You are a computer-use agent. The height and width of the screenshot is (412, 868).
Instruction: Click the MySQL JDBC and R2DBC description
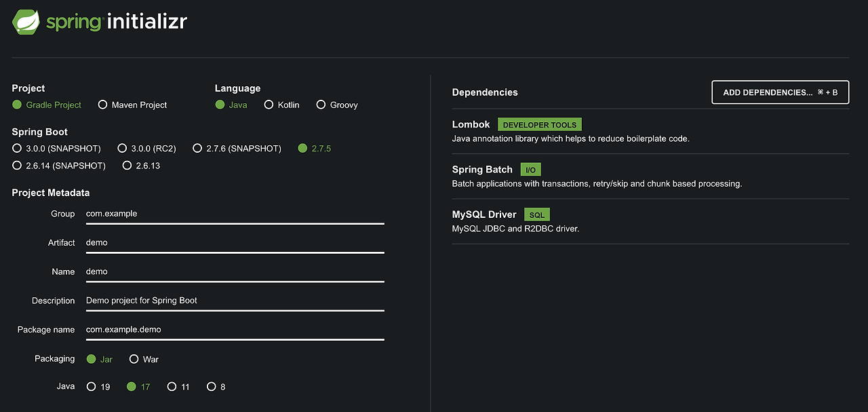[515, 229]
